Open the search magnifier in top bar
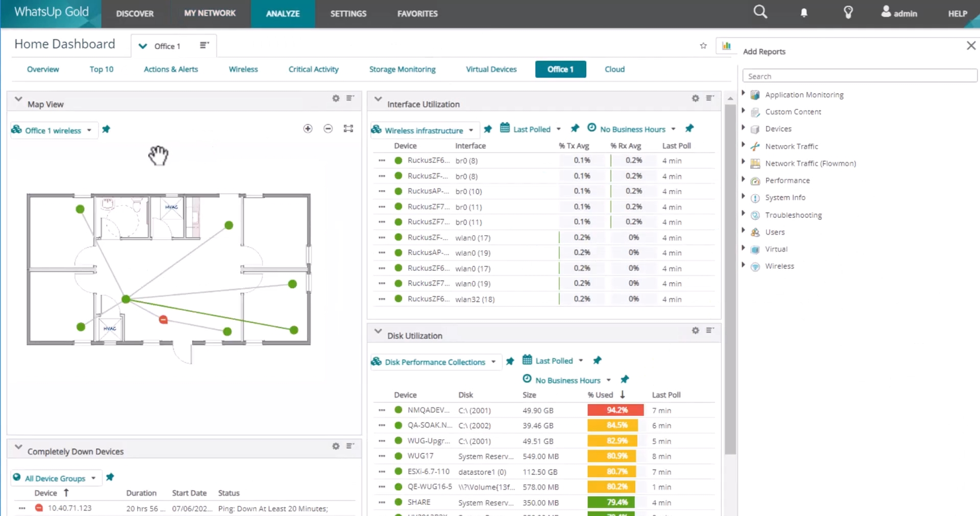980x516 pixels. (760, 12)
